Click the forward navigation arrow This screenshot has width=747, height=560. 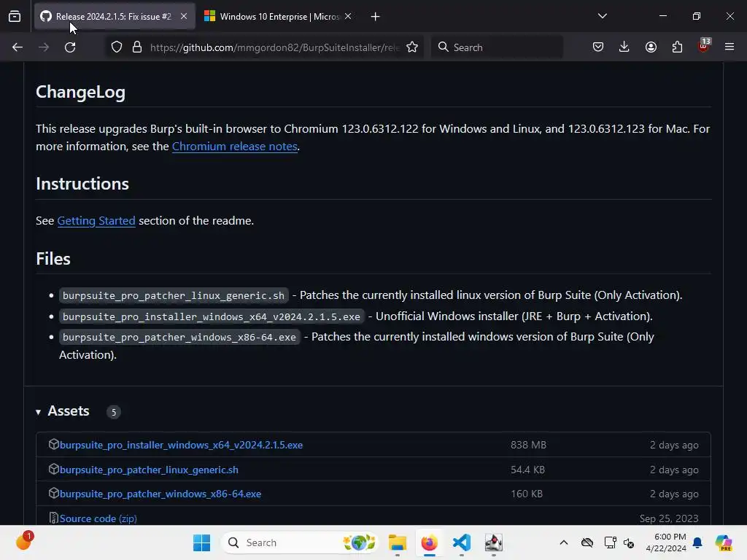(44, 47)
